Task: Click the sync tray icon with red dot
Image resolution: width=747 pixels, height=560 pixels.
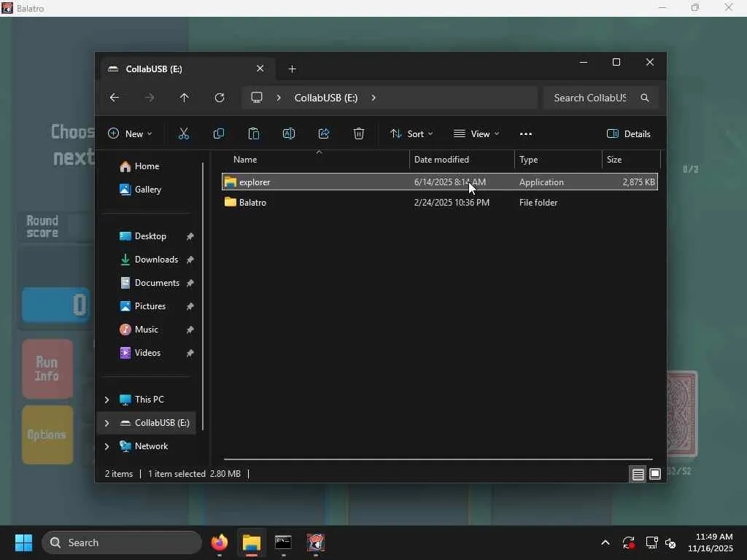Action: (x=628, y=542)
